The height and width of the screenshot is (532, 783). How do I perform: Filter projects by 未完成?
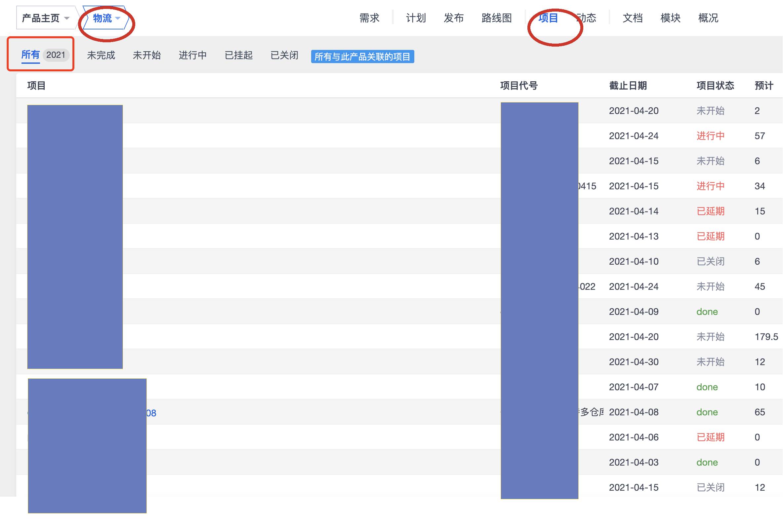tap(101, 55)
